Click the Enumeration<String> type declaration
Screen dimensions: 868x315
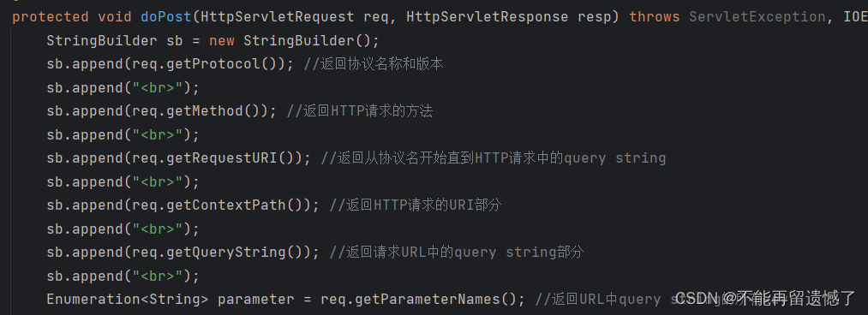click(128, 299)
